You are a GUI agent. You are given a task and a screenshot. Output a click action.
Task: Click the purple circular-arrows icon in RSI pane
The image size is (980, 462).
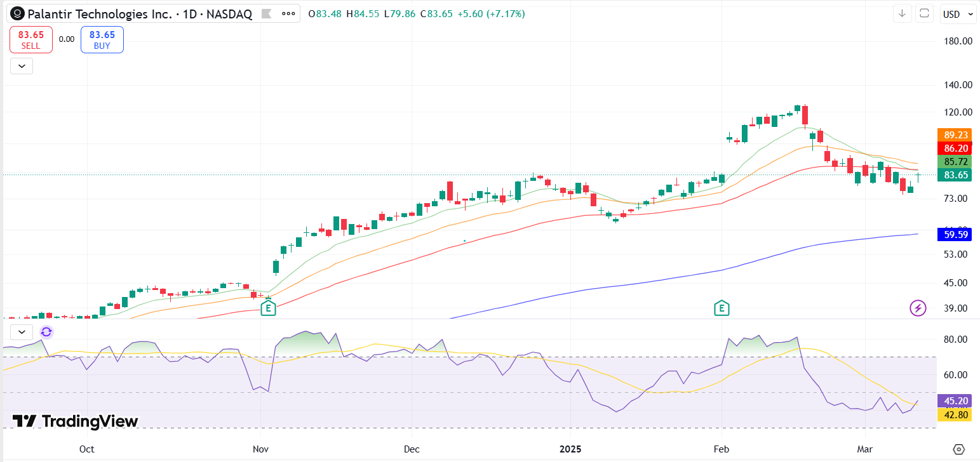46,332
